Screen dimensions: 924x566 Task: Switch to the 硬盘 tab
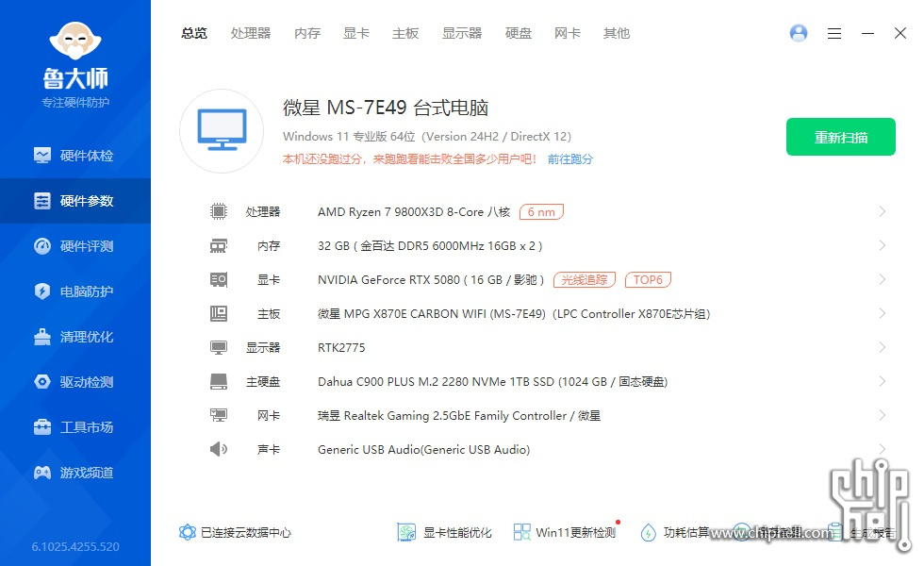click(x=519, y=34)
